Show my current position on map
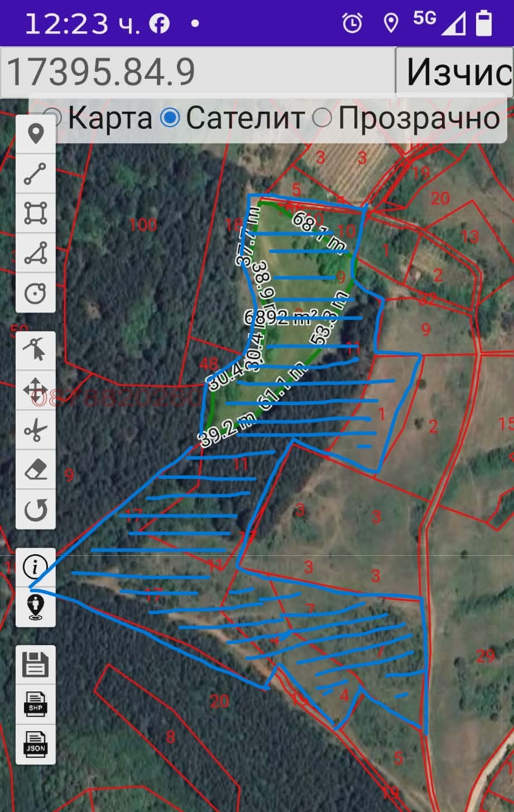 [36, 607]
